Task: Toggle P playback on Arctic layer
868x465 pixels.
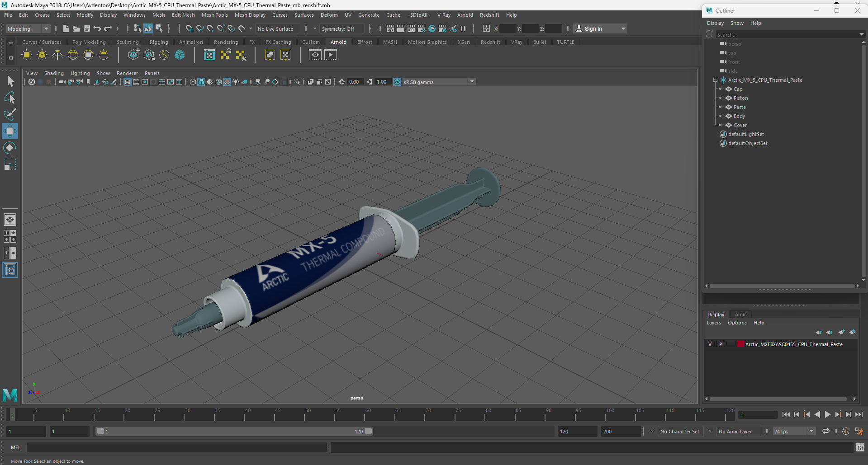Action: click(x=721, y=344)
